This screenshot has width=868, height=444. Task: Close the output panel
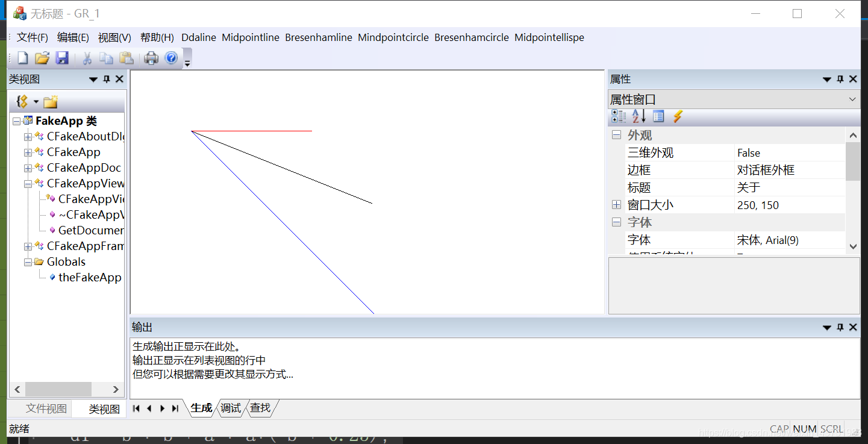tap(853, 327)
